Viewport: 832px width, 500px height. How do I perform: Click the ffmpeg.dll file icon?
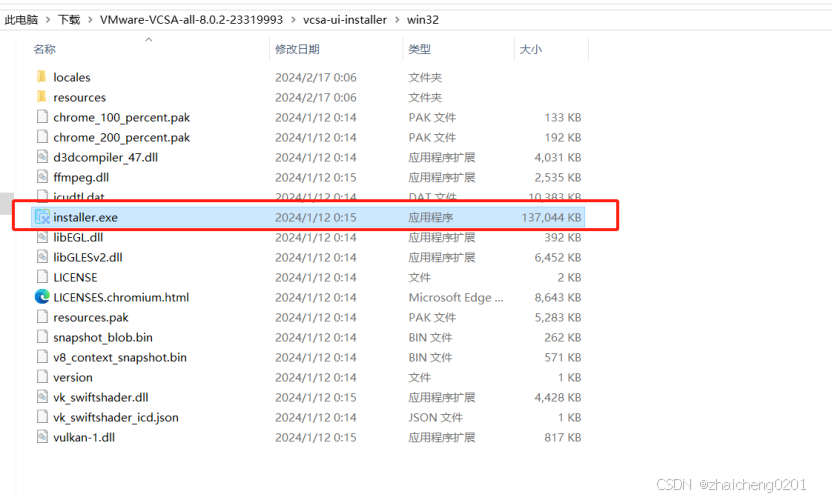42,177
